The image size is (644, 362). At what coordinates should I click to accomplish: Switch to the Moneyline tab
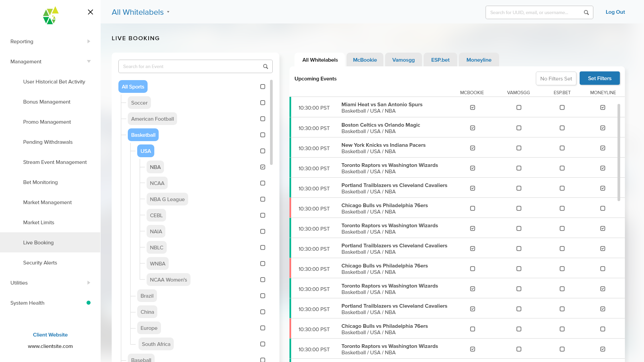[479, 60]
